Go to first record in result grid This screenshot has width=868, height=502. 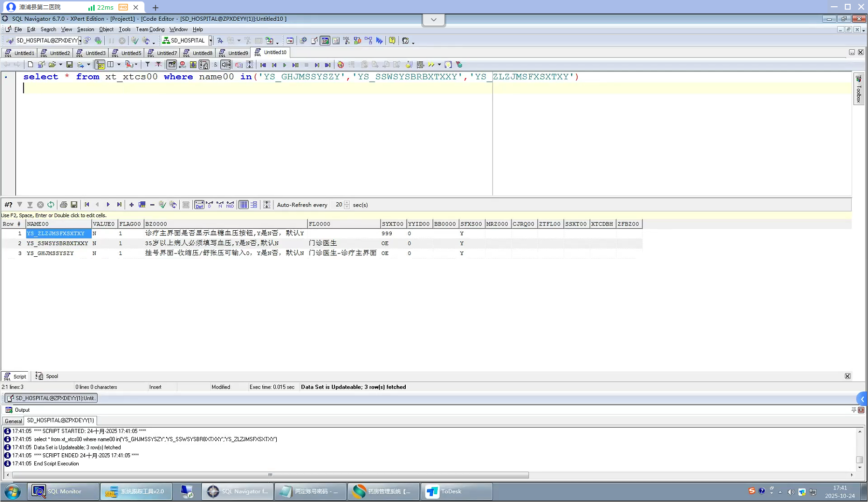point(87,205)
